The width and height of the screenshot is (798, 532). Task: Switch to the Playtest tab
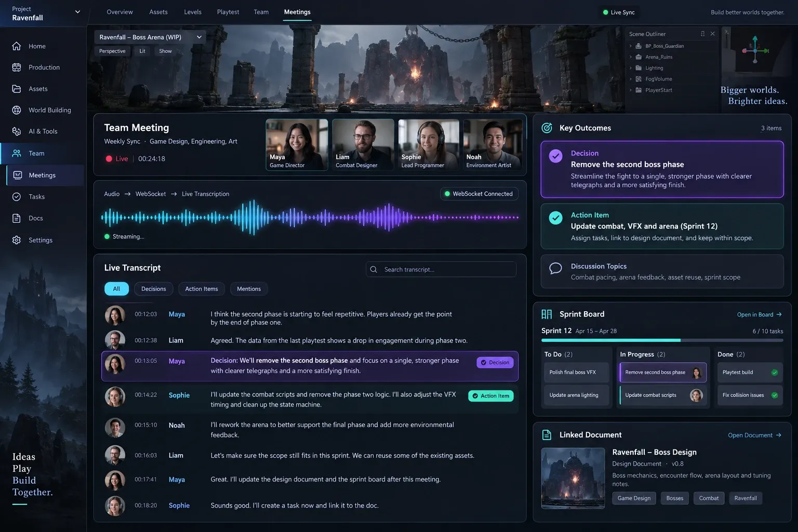pos(228,12)
